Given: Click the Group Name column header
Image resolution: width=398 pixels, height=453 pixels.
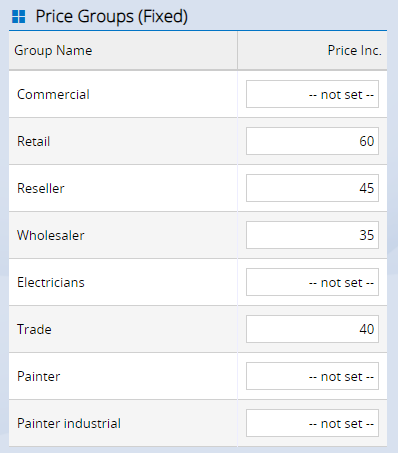Looking at the screenshot, I should 123,51.
